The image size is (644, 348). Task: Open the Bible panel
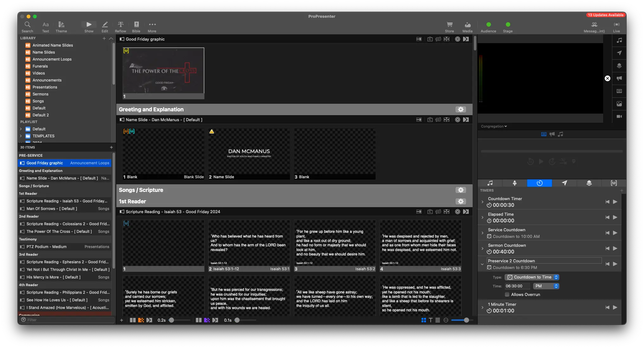[x=136, y=27]
